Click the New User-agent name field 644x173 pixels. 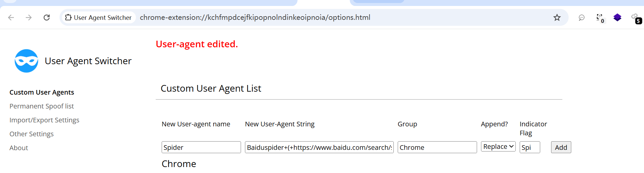201,147
